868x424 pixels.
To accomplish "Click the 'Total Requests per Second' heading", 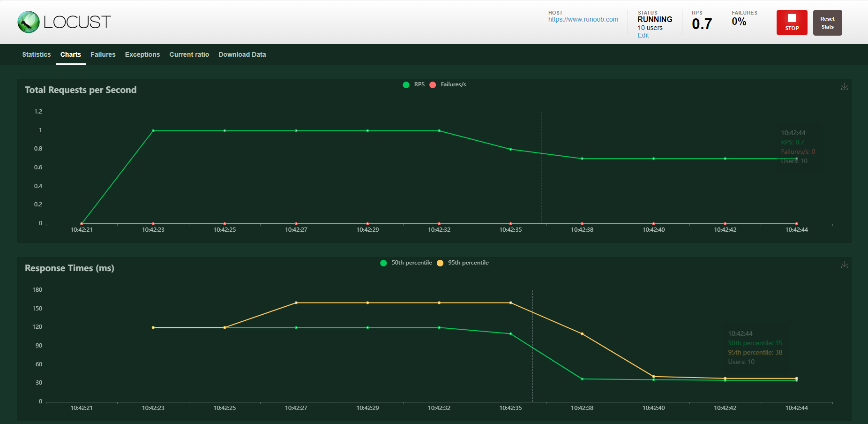I will tap(81, 90).
